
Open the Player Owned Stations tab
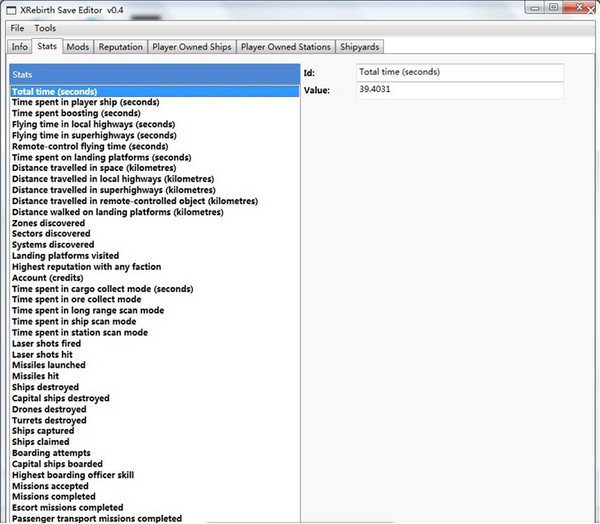(x=287, y=47)
